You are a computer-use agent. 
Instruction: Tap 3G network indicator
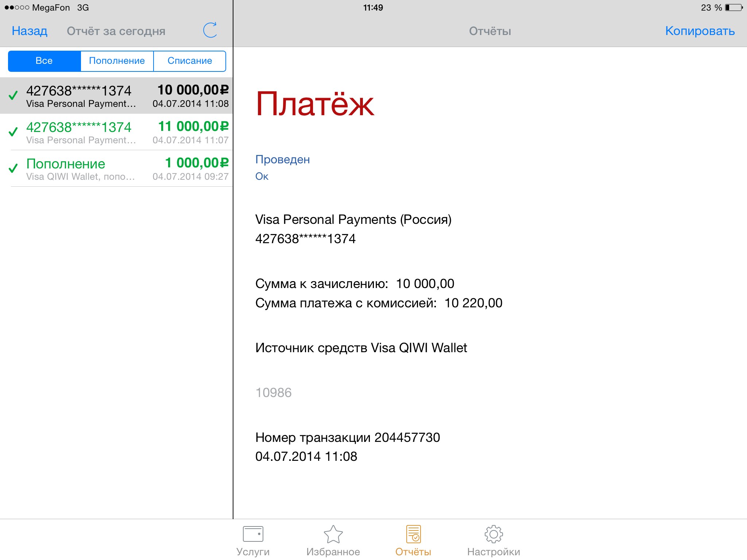(x=83, y=8)
